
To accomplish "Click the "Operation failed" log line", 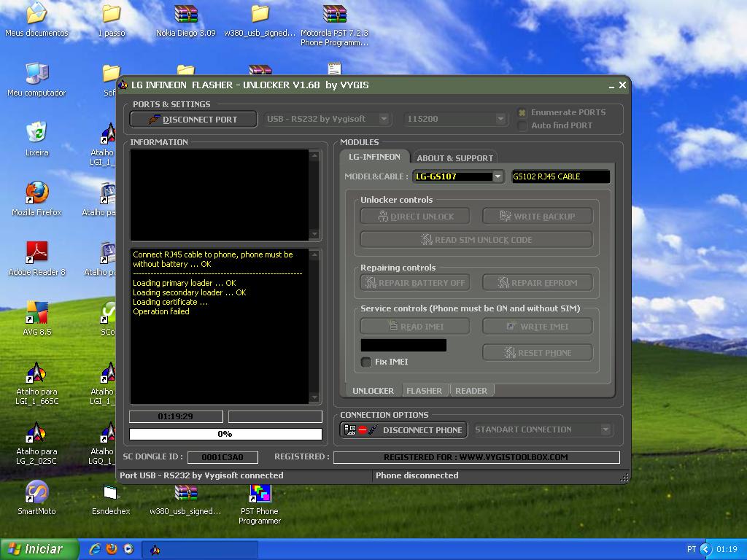I will (x=161, y=311).
